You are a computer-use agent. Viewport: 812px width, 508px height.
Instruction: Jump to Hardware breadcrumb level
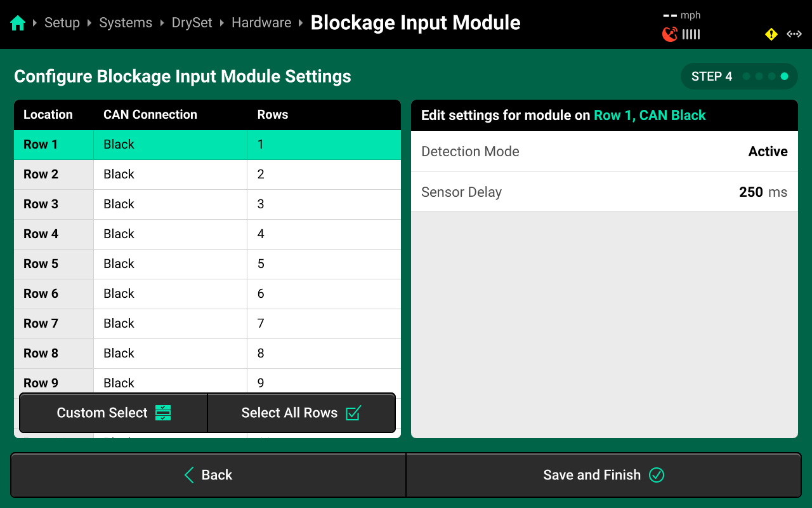pyautogui.click(x=261, y=23)
